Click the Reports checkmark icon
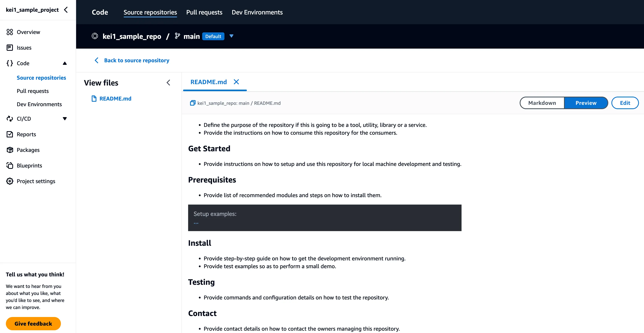Screen dimensions: 644x333 point(10,134)
